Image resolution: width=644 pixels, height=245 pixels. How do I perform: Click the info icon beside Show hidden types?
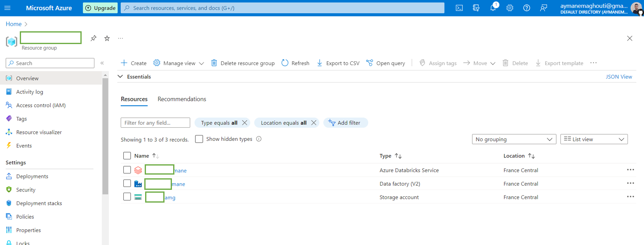point(259,139)
